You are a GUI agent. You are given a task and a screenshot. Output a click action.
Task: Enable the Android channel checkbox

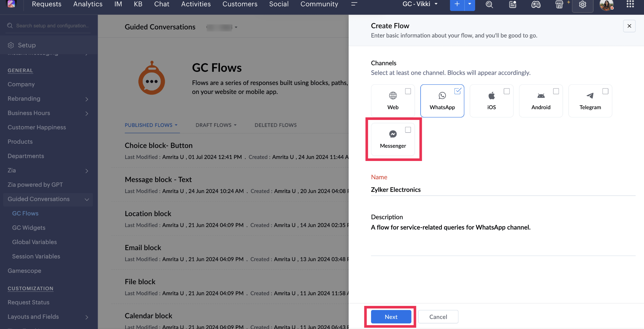tap(556, 91)
